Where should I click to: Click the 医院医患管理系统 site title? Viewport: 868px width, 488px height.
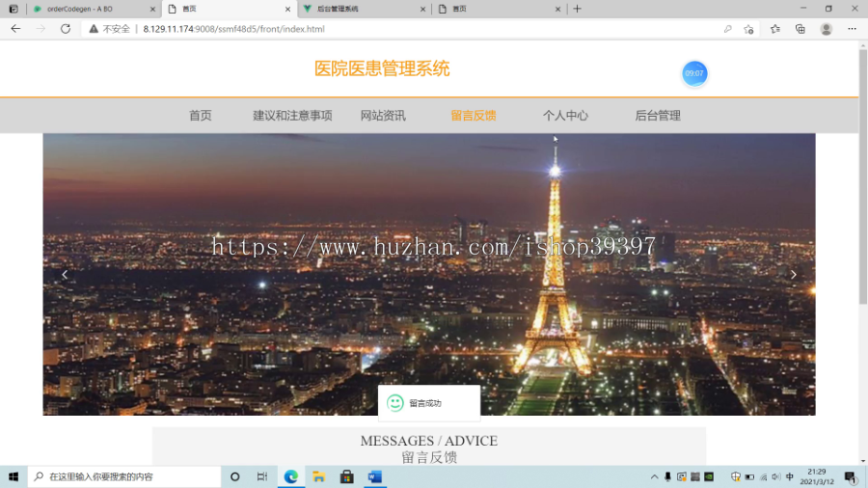coord(382,68)
